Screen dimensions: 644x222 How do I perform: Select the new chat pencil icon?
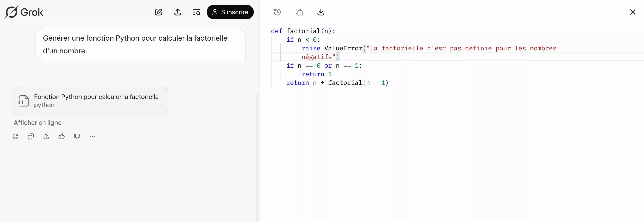[x=158, y=12]
